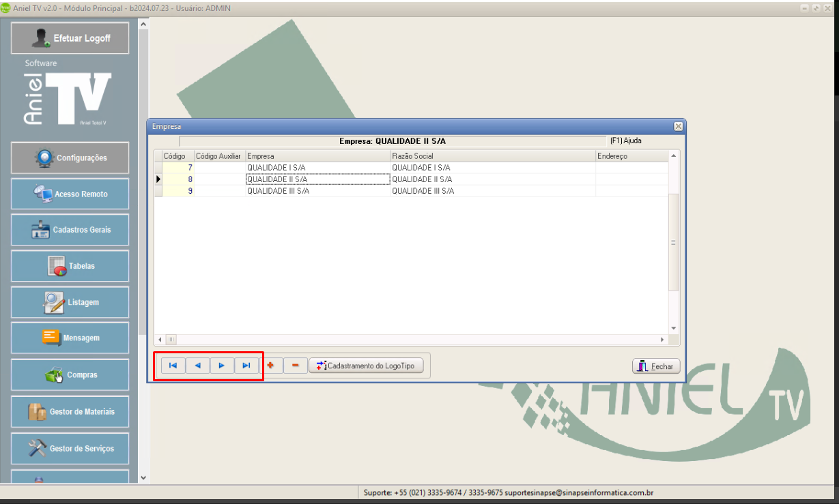This screenshot has width=839, height=504.
Task: Add new company with plus icon
Action: coord(271,366)
